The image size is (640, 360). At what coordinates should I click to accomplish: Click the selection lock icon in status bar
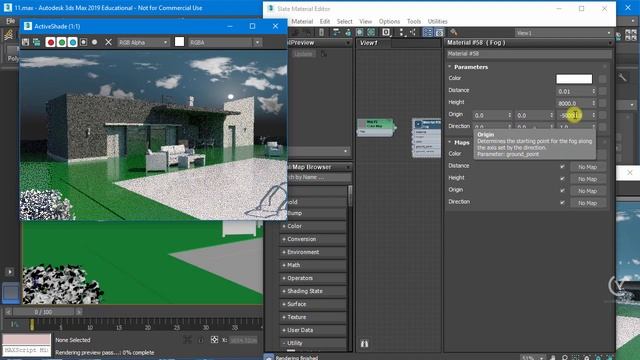200,340
